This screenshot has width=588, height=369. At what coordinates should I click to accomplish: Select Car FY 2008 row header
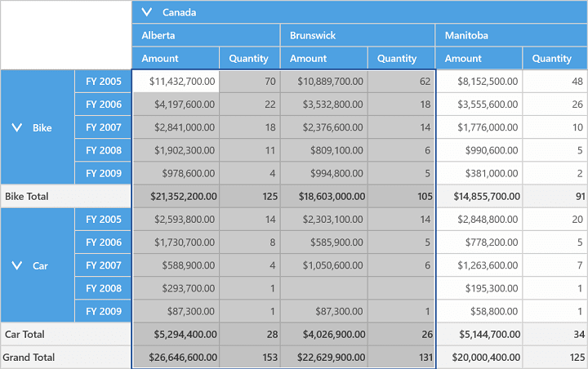click(103, 288)
